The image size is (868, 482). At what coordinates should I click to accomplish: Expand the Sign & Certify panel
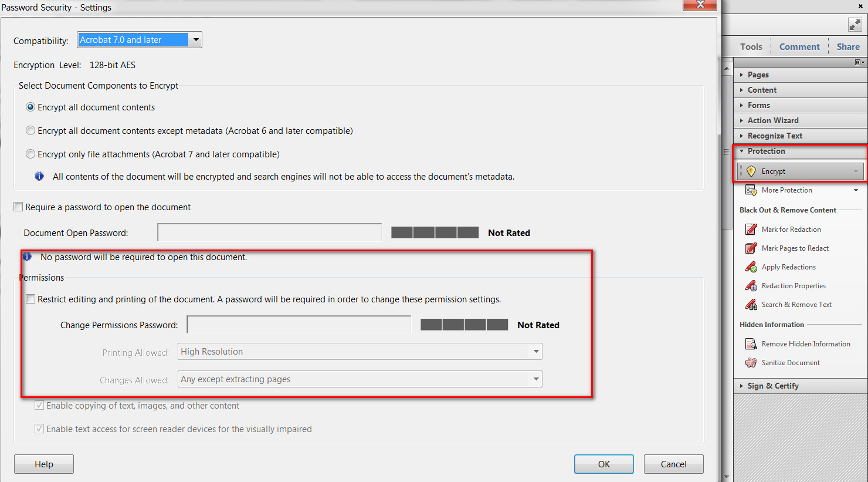coord(772,386)
